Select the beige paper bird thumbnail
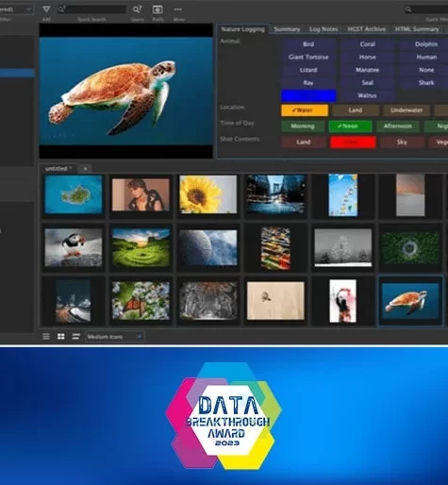This screenshot has width=448, height=485. point(275,301)
